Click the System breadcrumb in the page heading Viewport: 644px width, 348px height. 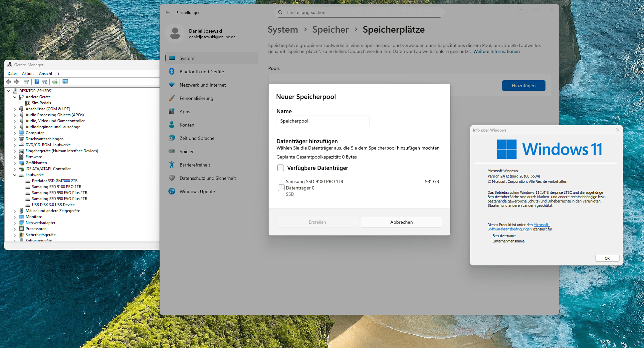pos(283,30)
